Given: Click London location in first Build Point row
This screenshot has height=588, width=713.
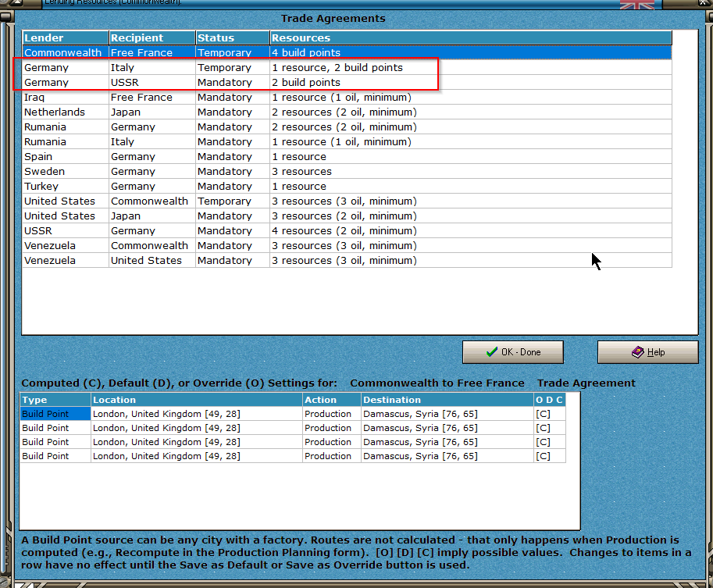Looking at the screenshot, I should point(197,414).
